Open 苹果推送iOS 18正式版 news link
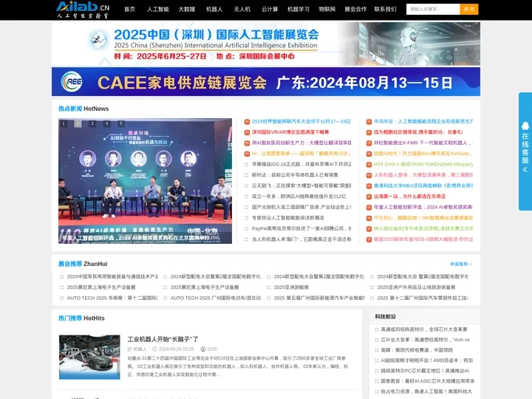 pyautogui.click(x=301, y=164)
